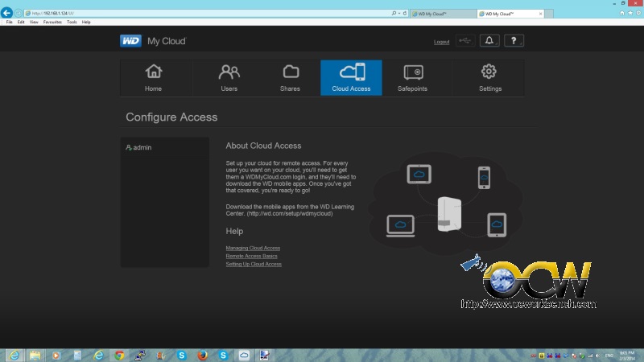Screen dimensions: 644x362
Task: Open the Settings gear section
Action: [x=490, y=77]
